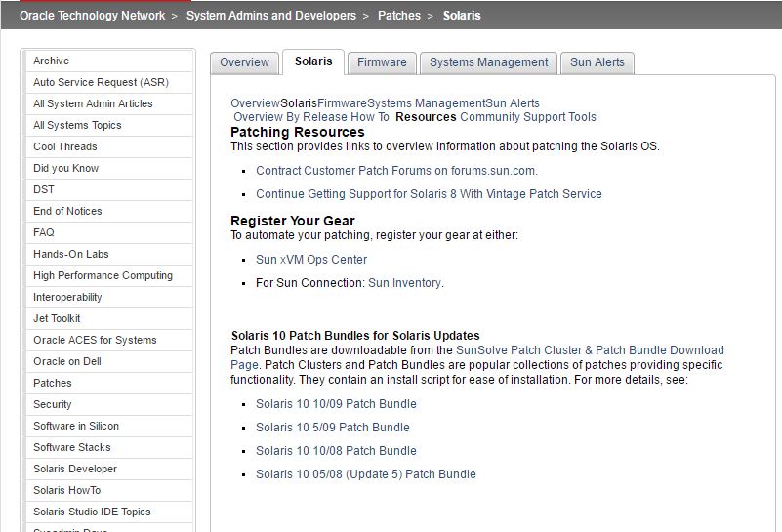
Task: Open Oracle Technology Network breadcrumb link
Action: pyautogui.click(x=93, y=16)
